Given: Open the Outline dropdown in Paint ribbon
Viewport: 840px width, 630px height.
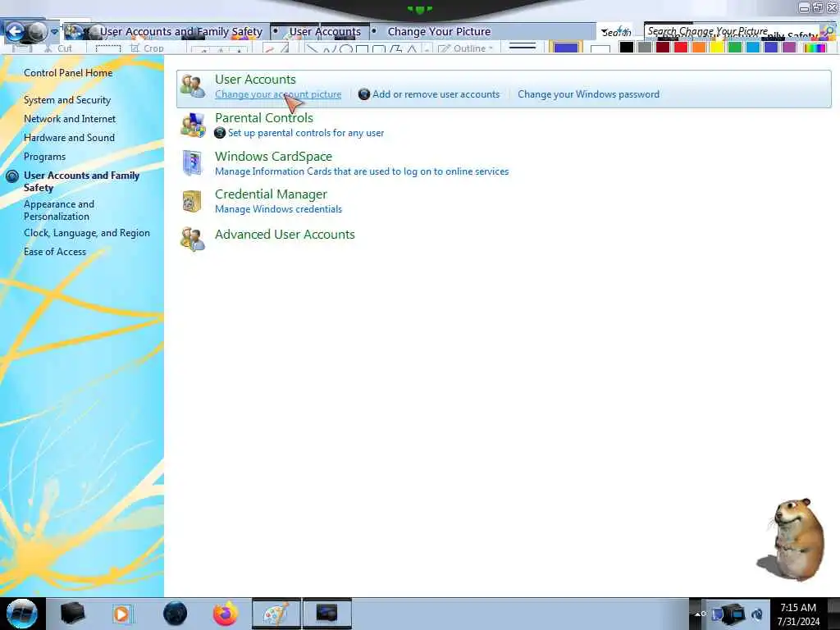Looking at the screenshot, I should pos(466,48).
